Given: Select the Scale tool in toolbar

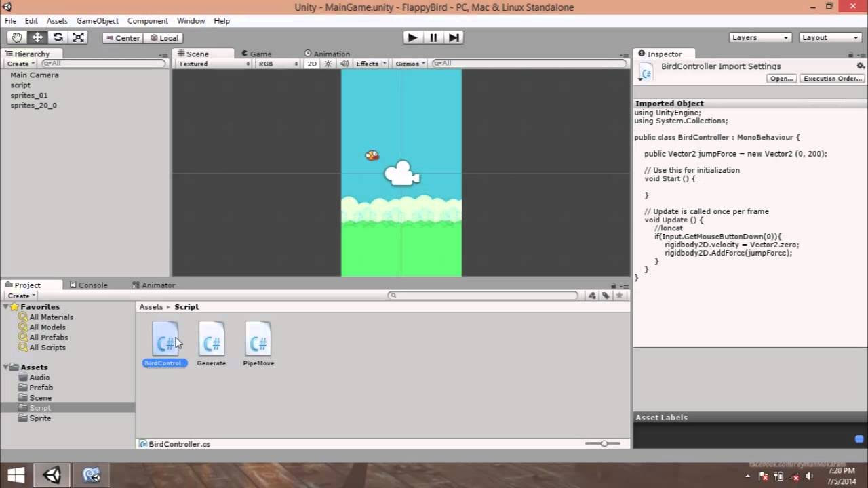Looking at the screenshot, I should [x=78, y=38].
